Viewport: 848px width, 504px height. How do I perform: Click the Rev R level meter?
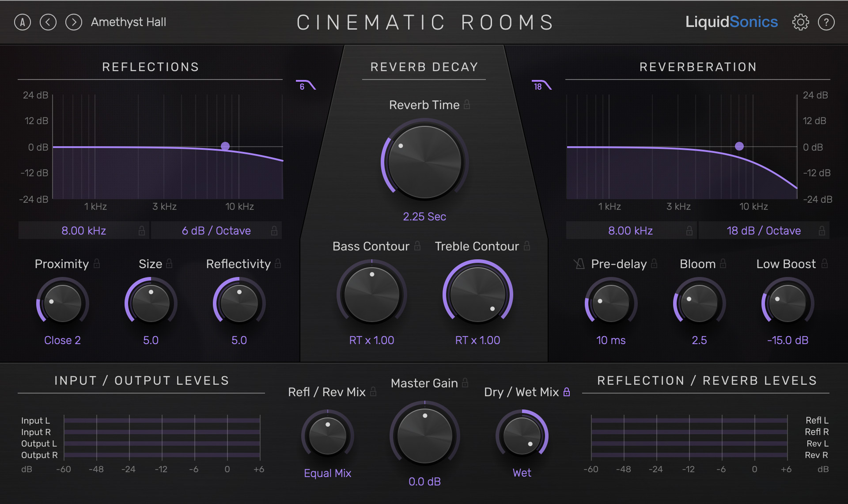click(x=689, y=455)
